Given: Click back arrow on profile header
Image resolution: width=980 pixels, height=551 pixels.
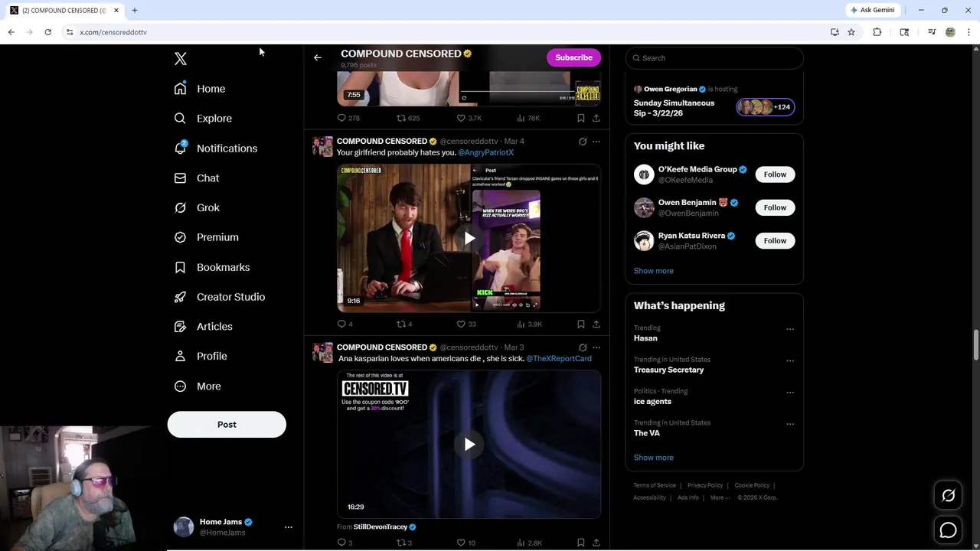Looking at the screenshot, I should tap(318, 57).
